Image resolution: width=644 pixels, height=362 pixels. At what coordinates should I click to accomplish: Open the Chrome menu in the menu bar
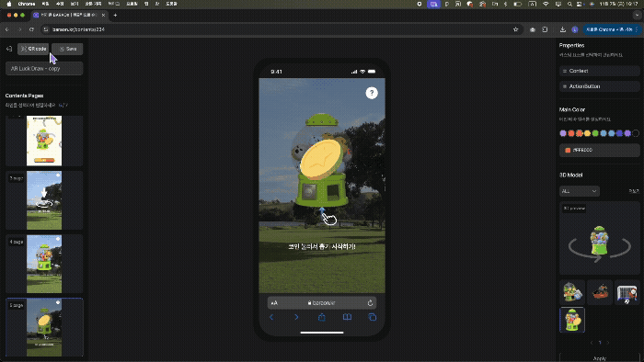(27, 4)
